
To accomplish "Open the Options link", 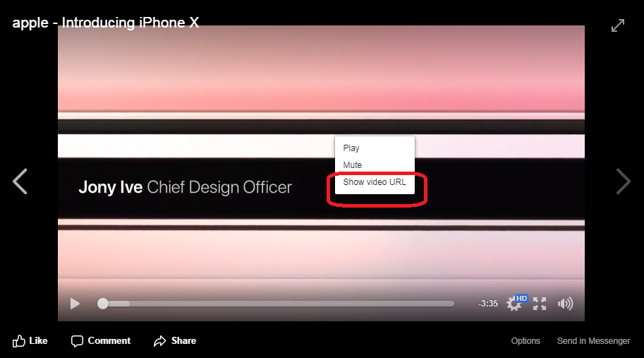I will click(x=525, y=341).
